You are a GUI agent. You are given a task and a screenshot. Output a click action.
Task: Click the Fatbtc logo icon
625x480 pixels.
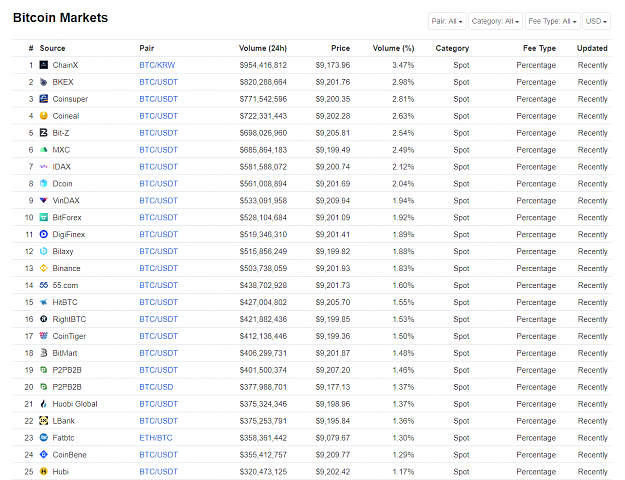tap(43, 438)
